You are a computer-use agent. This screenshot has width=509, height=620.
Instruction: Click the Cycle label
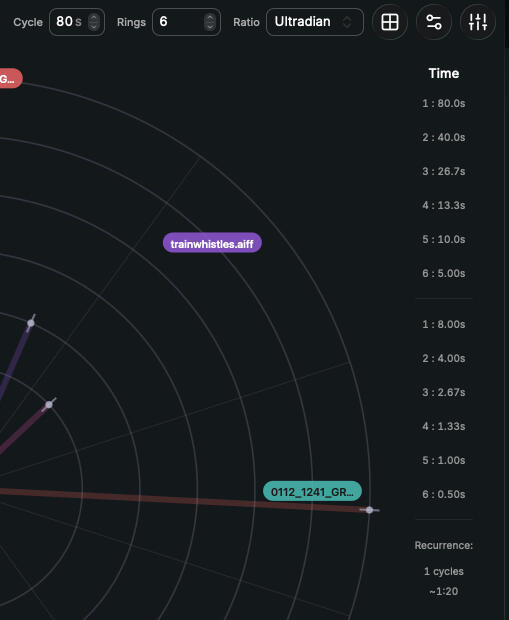coord(28,22)
